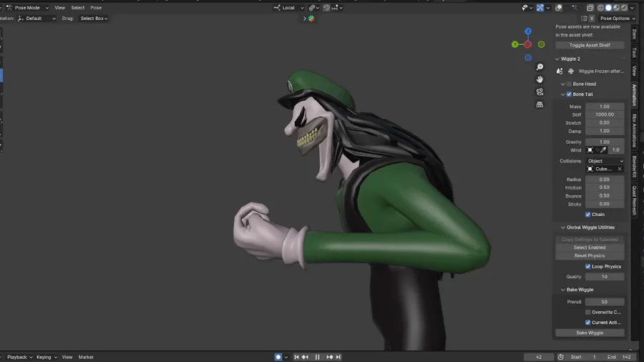The image size is (644, 362).
Task: Select wireframe shading mode
Action: 600,8
